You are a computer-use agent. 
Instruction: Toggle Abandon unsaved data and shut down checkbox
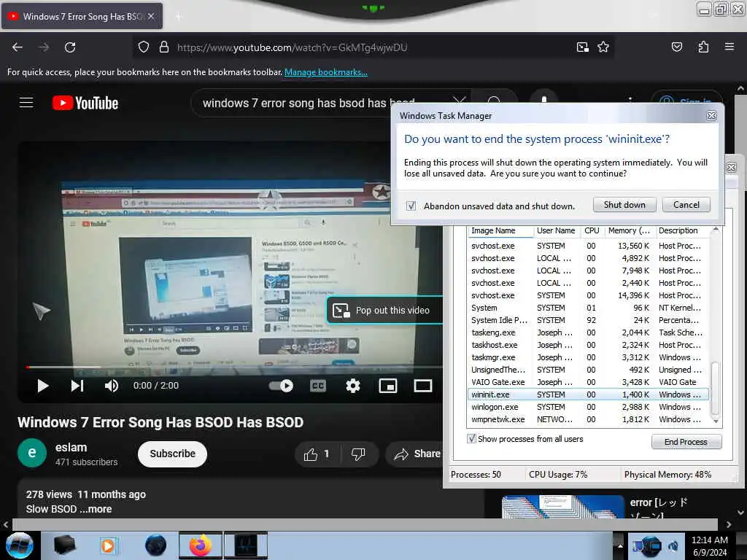click(x=411, y=206)
